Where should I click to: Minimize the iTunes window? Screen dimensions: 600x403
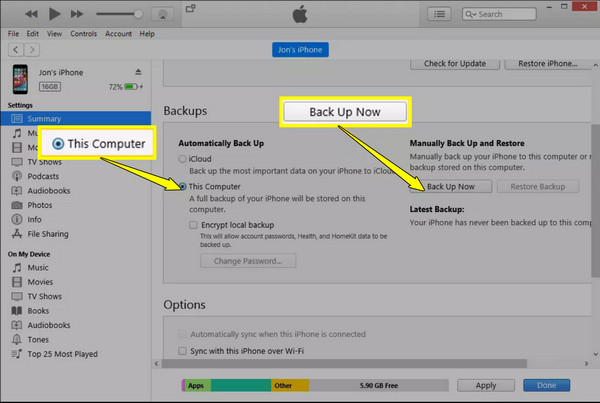coord(549,7)
